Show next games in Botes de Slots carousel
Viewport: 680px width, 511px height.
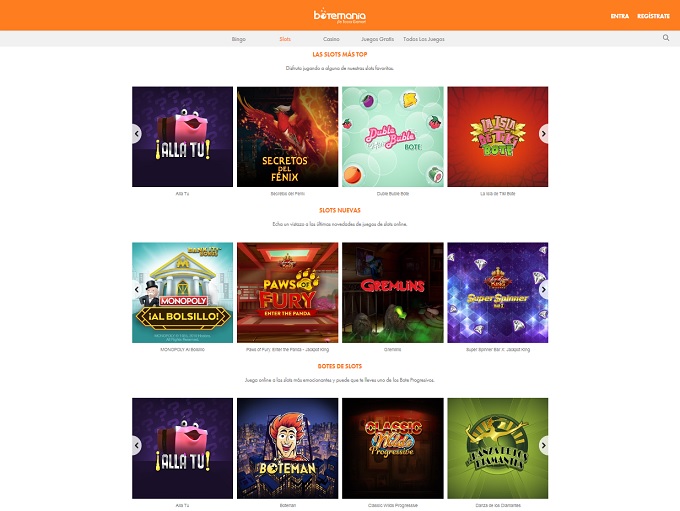coord(543,445)
